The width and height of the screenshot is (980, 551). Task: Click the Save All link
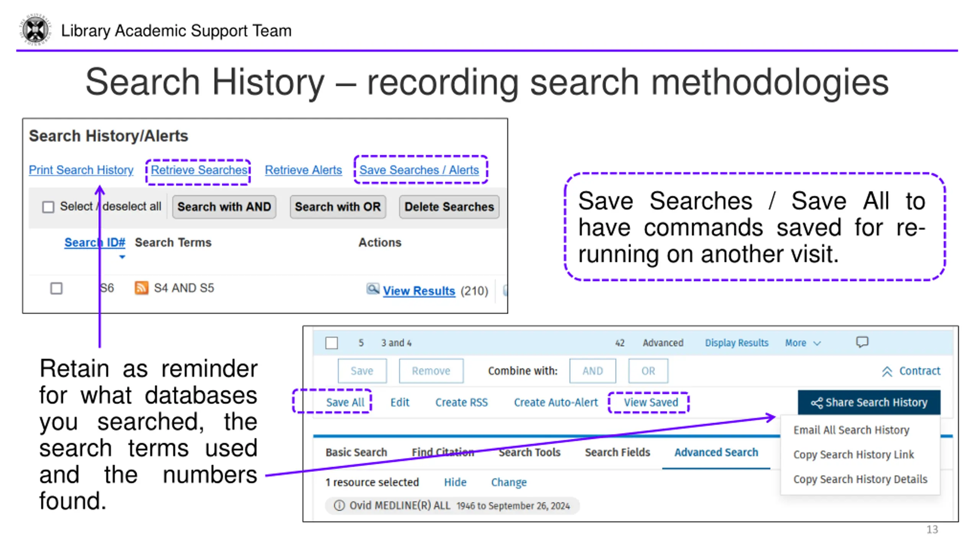(x=345, y=403)
